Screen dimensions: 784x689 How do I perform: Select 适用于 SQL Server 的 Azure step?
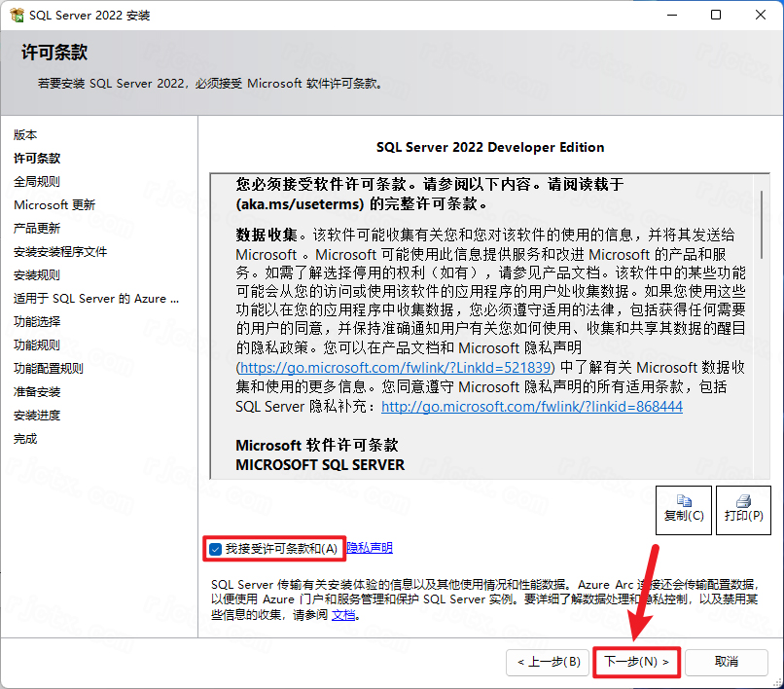click(x=96, y=298)
